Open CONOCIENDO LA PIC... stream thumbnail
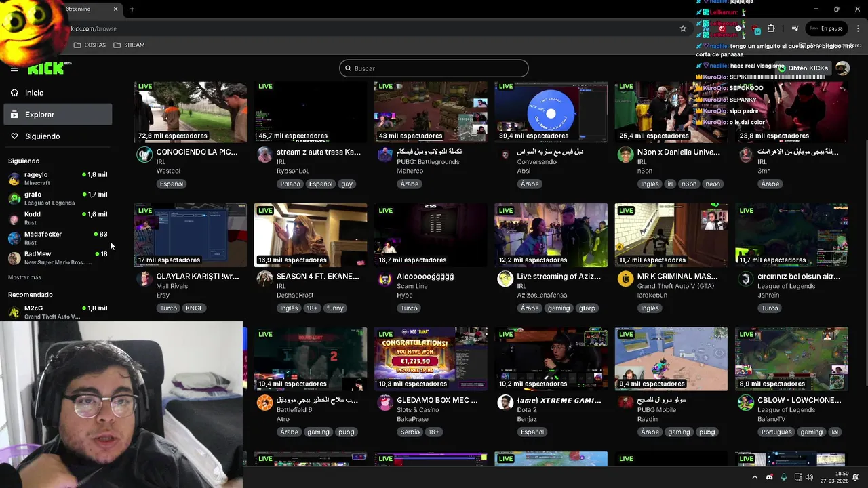Viewport: 868px width, 488px height. (190, 112)
